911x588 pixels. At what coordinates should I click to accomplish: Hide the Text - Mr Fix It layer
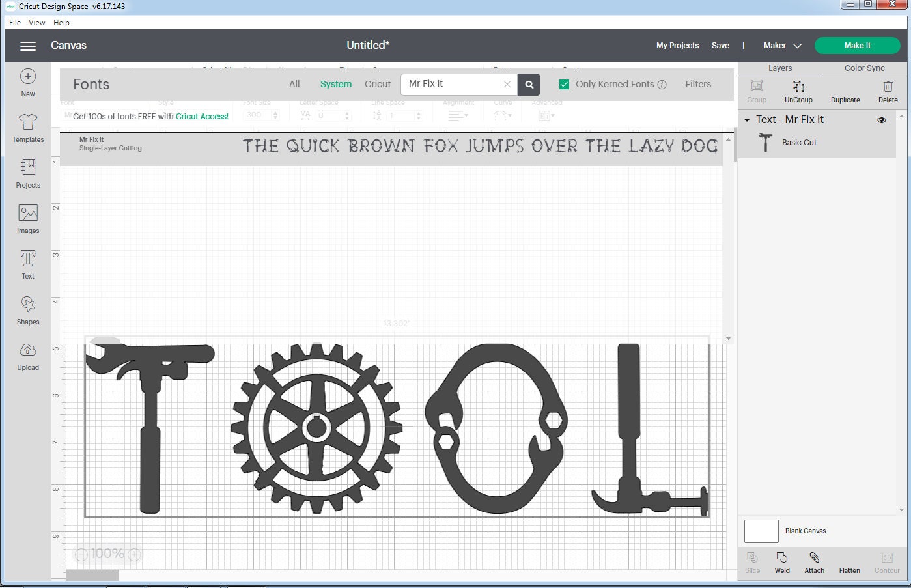pyautogui.click(x=882, y=120)
